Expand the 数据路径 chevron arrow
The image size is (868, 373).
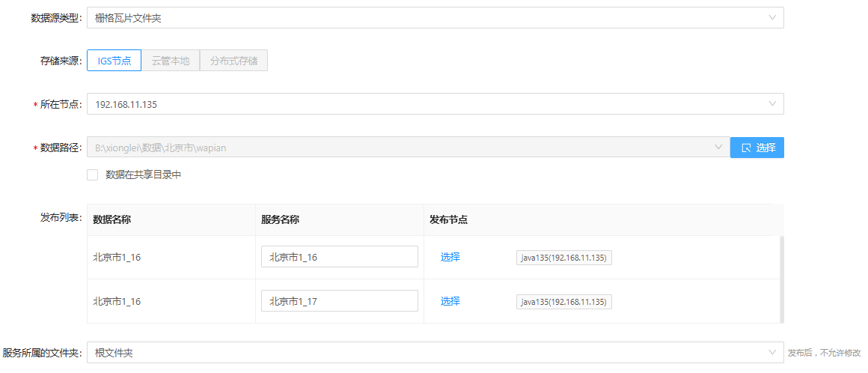(x=718, y=148)
